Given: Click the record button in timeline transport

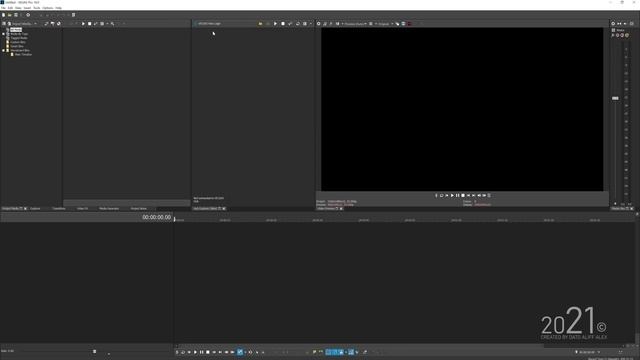Looking at the screenshot, I should [177, 352].
